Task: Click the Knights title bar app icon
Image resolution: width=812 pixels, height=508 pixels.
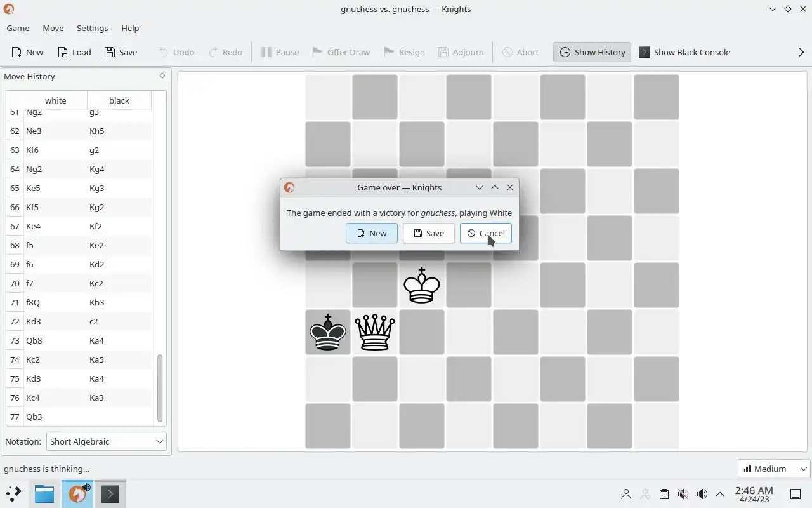Action: (x=9, y=9)
